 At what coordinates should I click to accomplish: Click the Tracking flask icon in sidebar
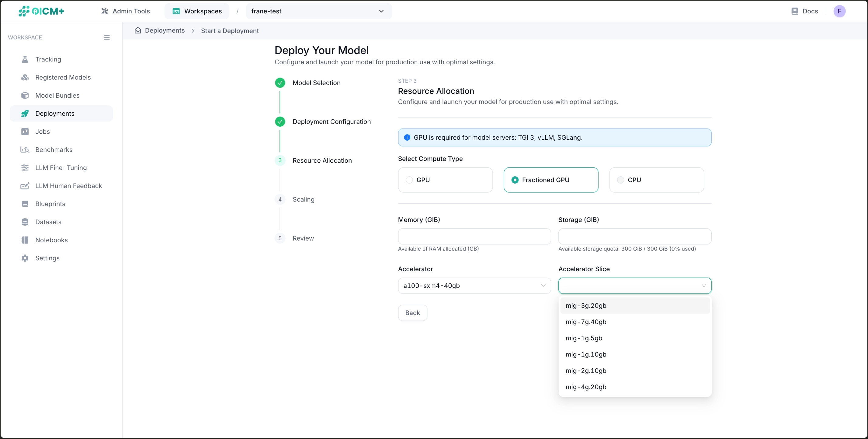(25, 59)
